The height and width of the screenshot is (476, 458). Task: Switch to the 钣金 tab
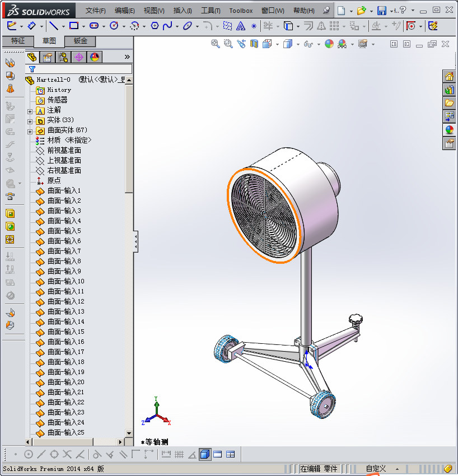[80, 41]
